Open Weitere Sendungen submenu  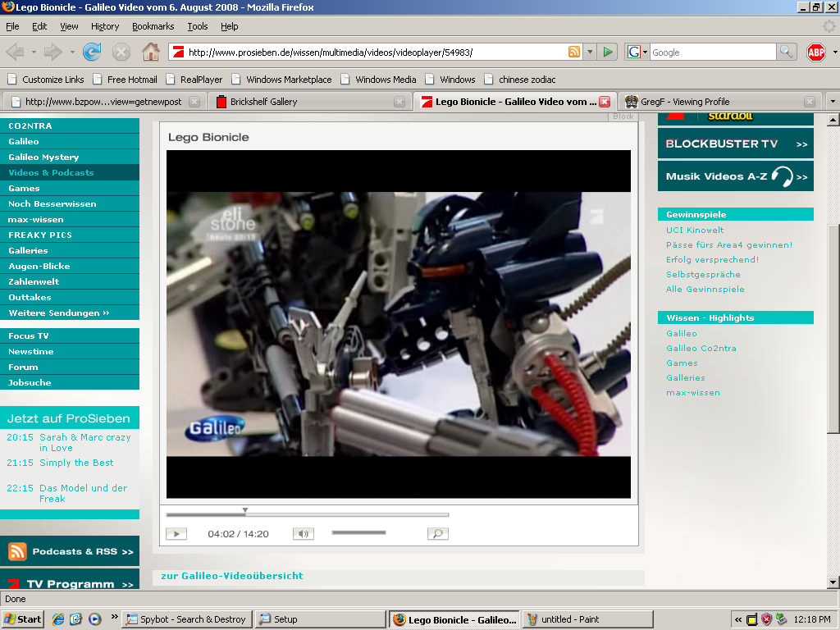[x=70, y=313]
